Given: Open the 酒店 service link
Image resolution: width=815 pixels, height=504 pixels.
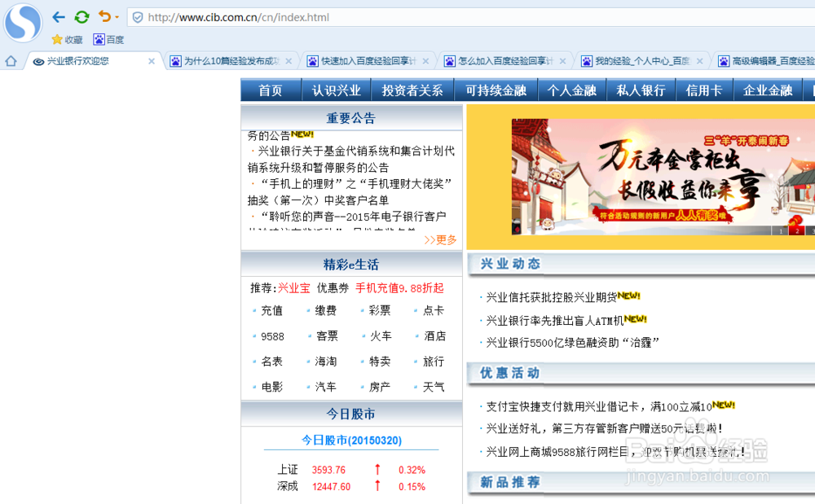Looking at the screenshot, I should tap(435, 335).
